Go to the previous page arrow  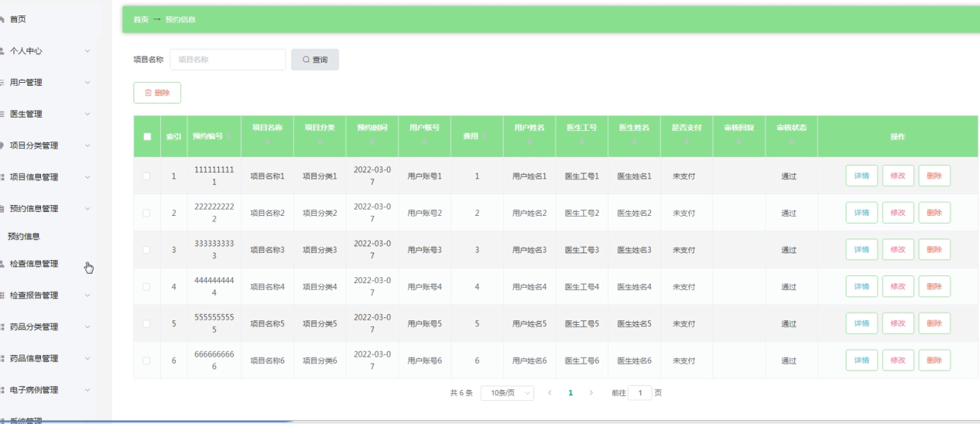pyautogui.click(x=550, y=393)
